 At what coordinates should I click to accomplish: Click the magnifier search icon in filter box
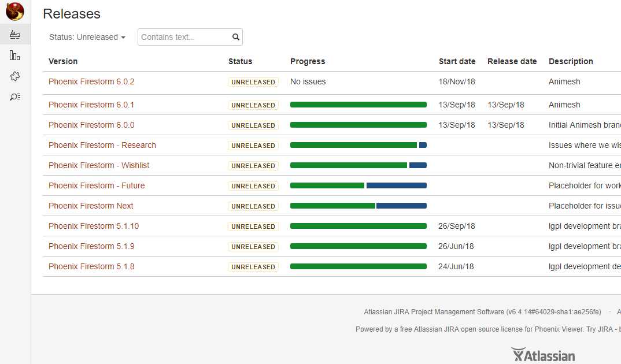(x=236, y=37)
